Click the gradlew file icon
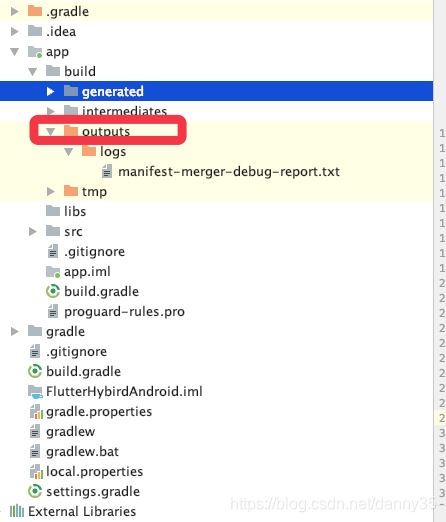The width and height of the screenshot is (446, 522). [x=35, y=431]
